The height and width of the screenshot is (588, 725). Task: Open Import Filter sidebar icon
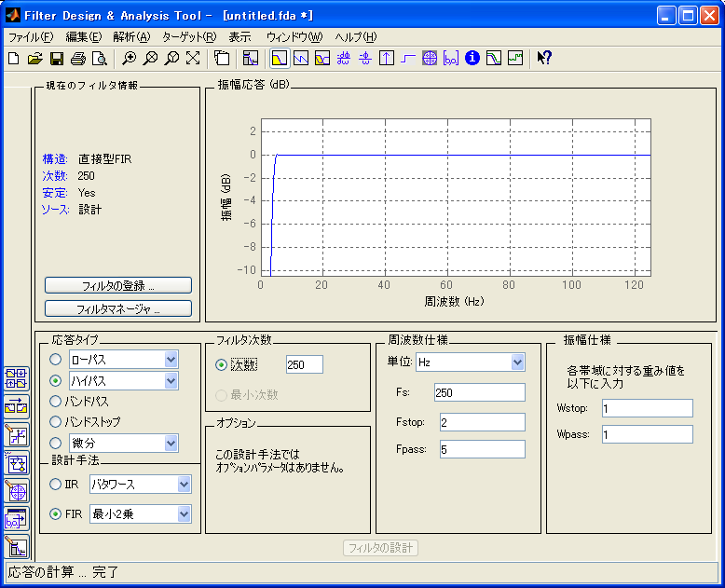[x=16, y=519]
